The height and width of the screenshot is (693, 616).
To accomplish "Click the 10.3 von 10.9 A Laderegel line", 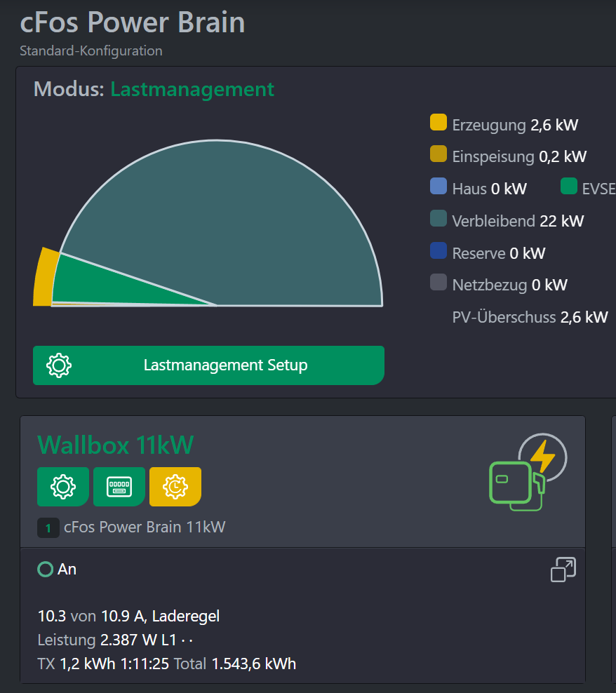I will coord(128,616).
